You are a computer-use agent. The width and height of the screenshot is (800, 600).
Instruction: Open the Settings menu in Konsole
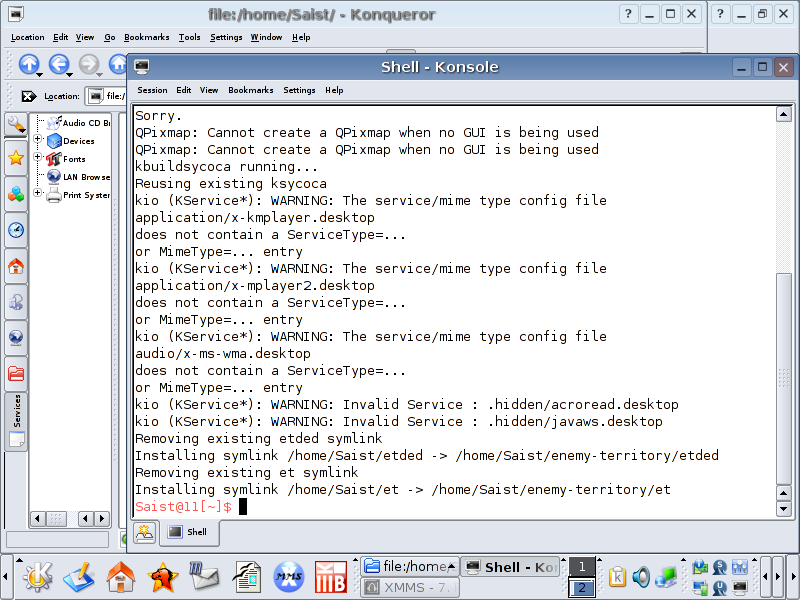coord(299,90)
